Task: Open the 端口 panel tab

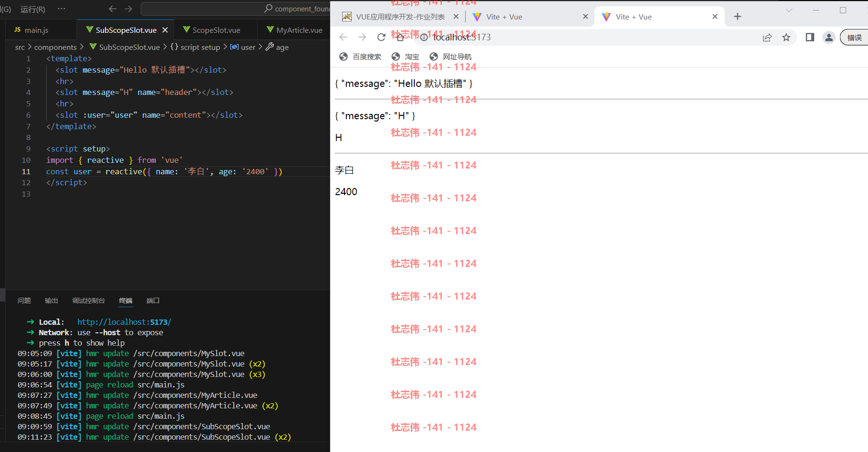Action: (x=153, y=301)
